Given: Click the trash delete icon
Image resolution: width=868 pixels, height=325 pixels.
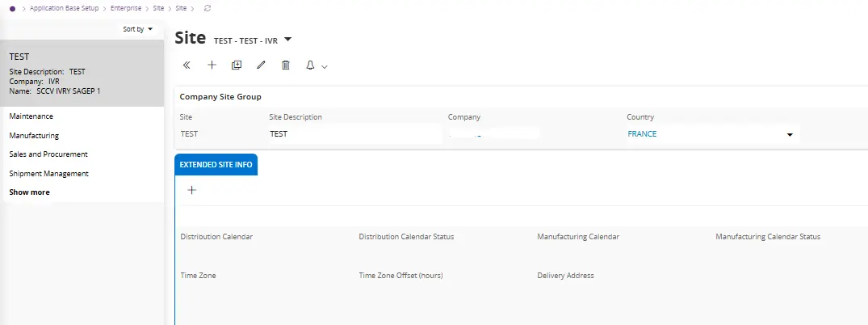Looking at the screenshot, I should coord(285,65).
